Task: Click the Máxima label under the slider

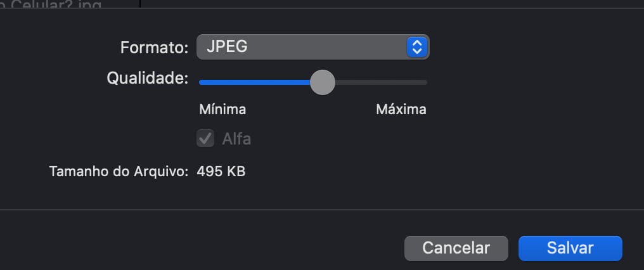Action: coord(401,110)
